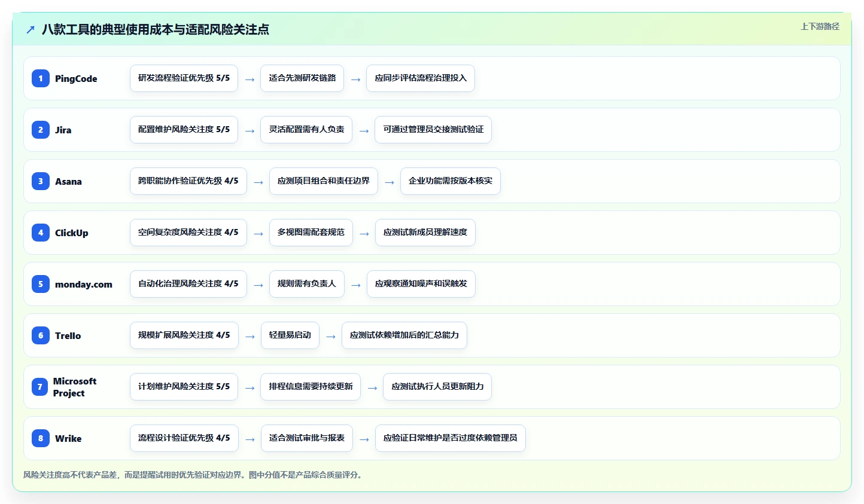This screenshot has width=864, height=504.
Task: Click the Asana tool name
Action: point(68,181)
